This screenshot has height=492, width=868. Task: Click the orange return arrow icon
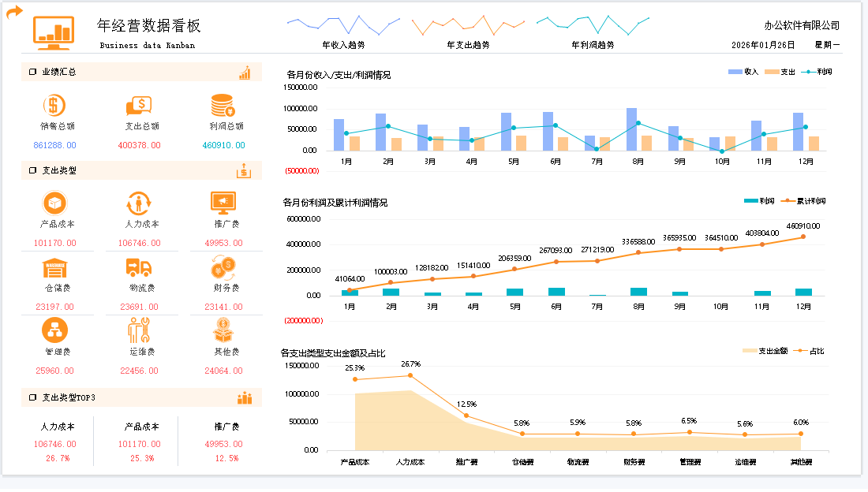click(x=14, y=13)
